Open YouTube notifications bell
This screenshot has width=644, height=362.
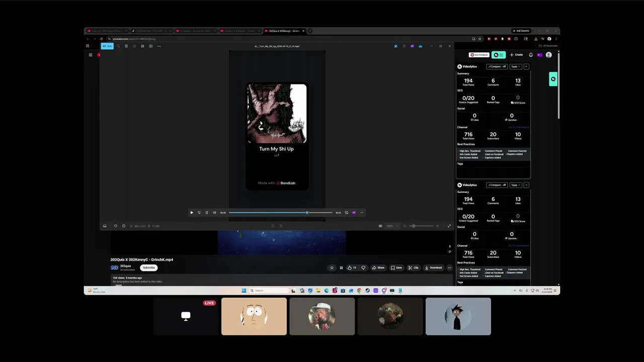530,55
